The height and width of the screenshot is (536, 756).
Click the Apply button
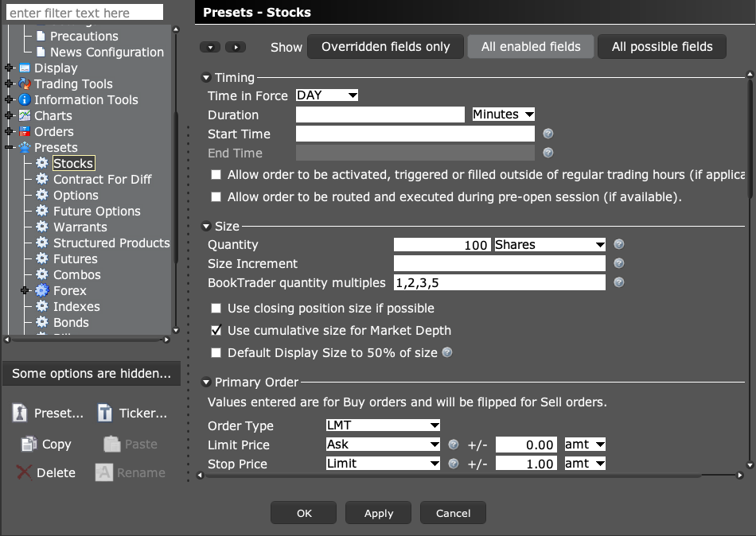(x=379, y=513)
